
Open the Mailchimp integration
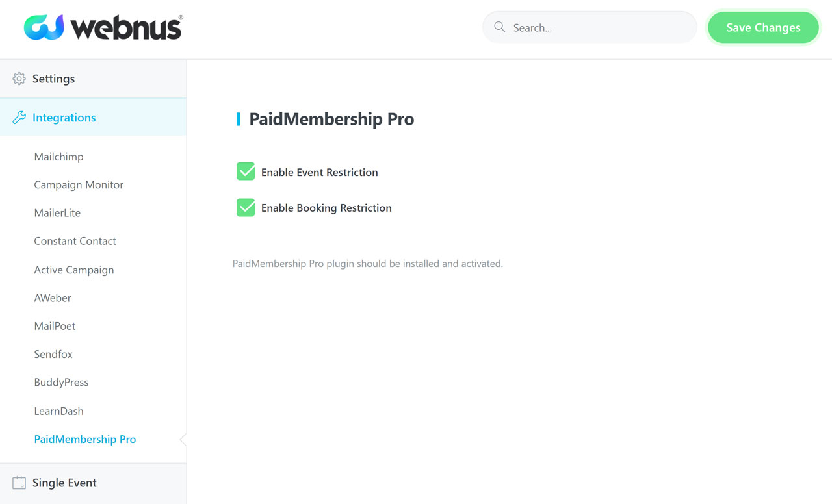pyautogui.click(x=58, y=157)
